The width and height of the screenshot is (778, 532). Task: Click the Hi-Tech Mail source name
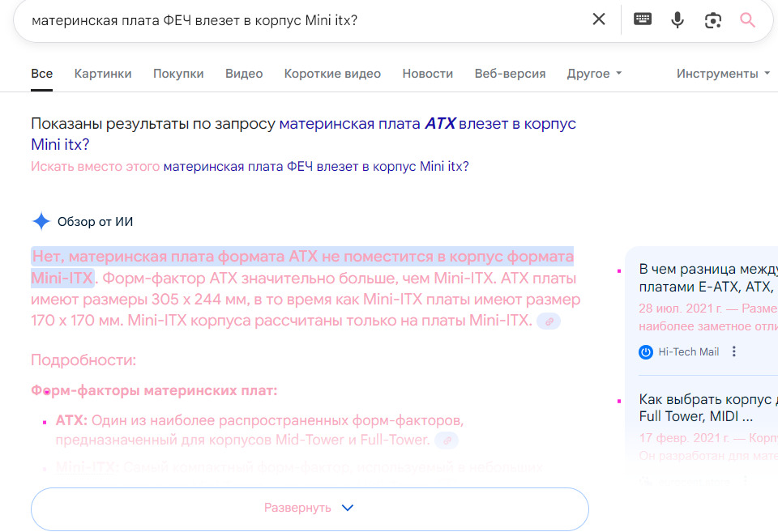pos(688,352)
